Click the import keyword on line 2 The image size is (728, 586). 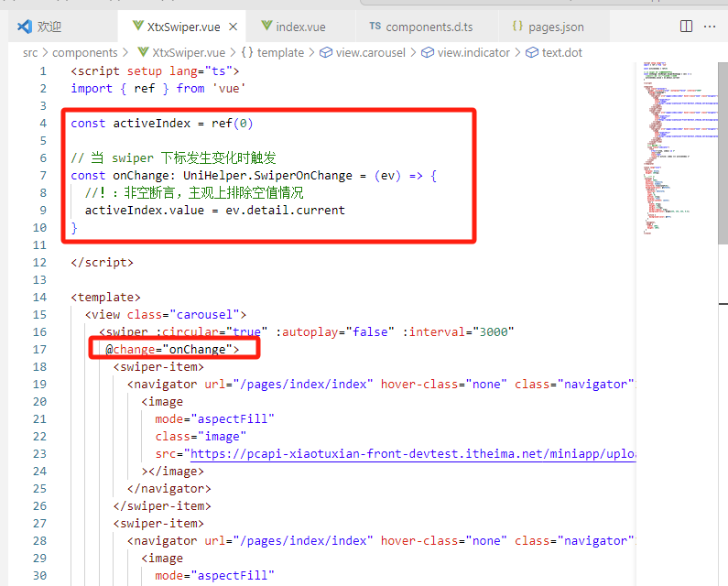pyautogui.click(x=92, y=88)
